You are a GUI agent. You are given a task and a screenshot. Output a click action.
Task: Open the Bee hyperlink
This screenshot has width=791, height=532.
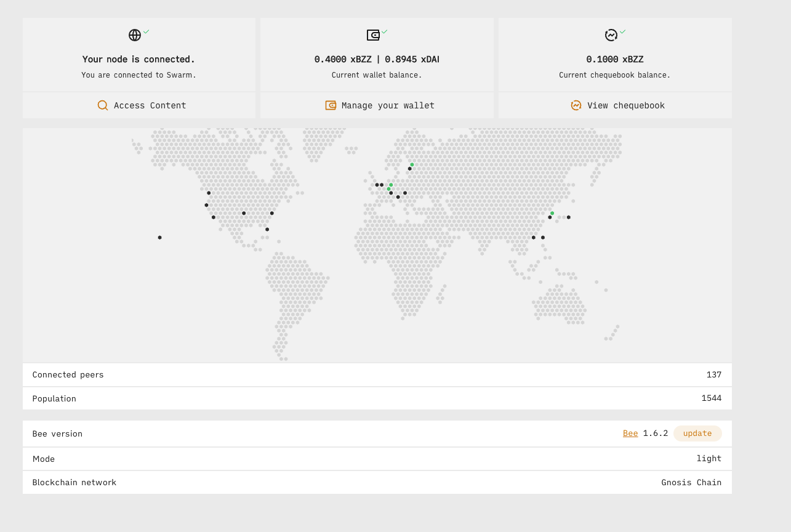coord(630,433)
